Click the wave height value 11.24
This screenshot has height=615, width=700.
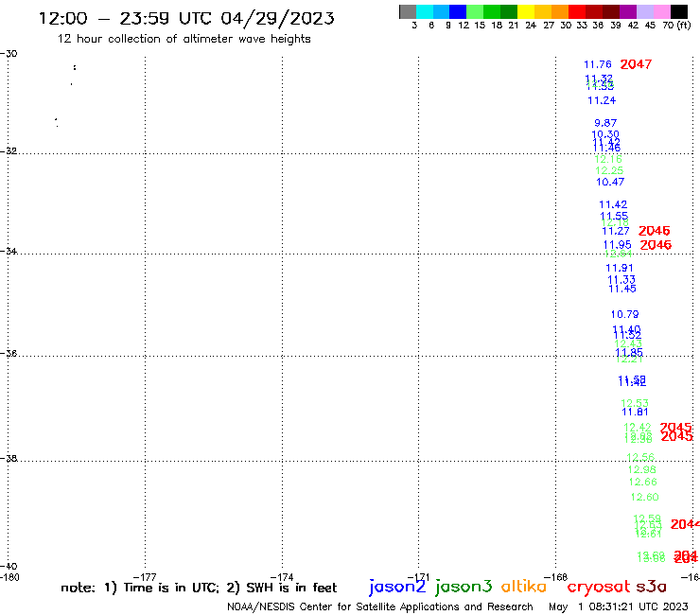[602, 100]
